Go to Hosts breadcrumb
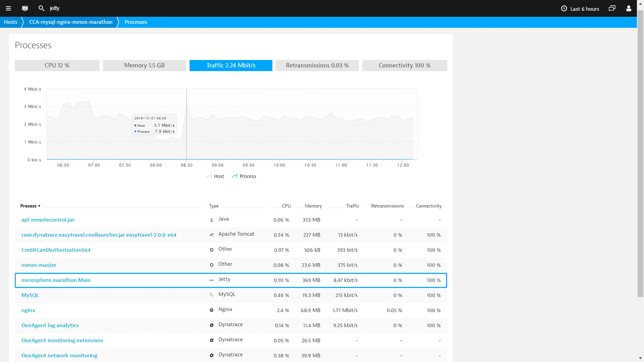 click(x=10, y=22)
